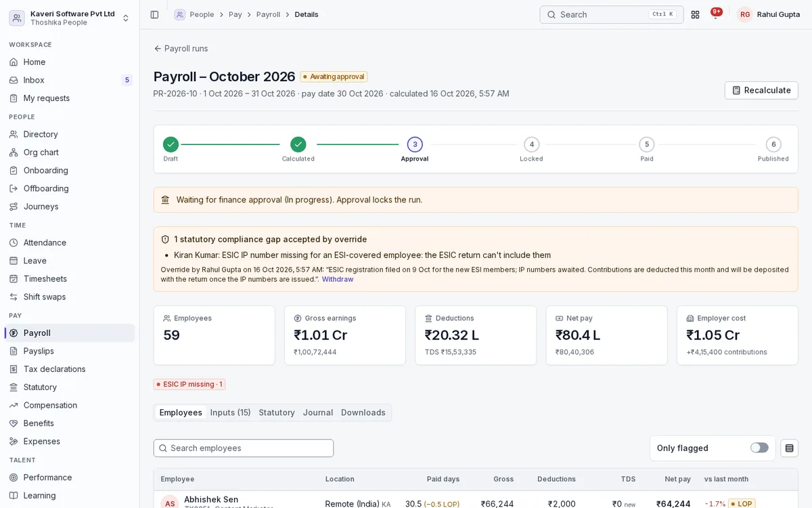Open the Inbox icon in the sidebar
The image size is (812, 508).
coord(14,80)
